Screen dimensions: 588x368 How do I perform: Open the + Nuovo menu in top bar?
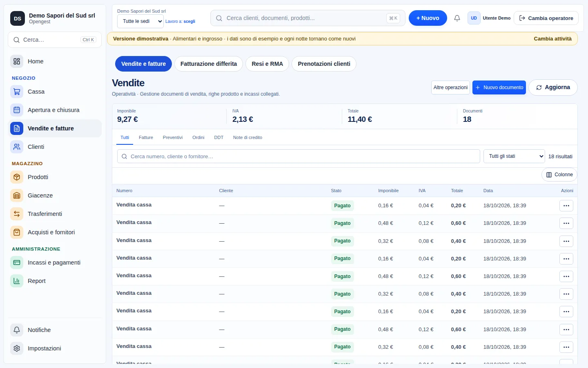coord(428,18)
